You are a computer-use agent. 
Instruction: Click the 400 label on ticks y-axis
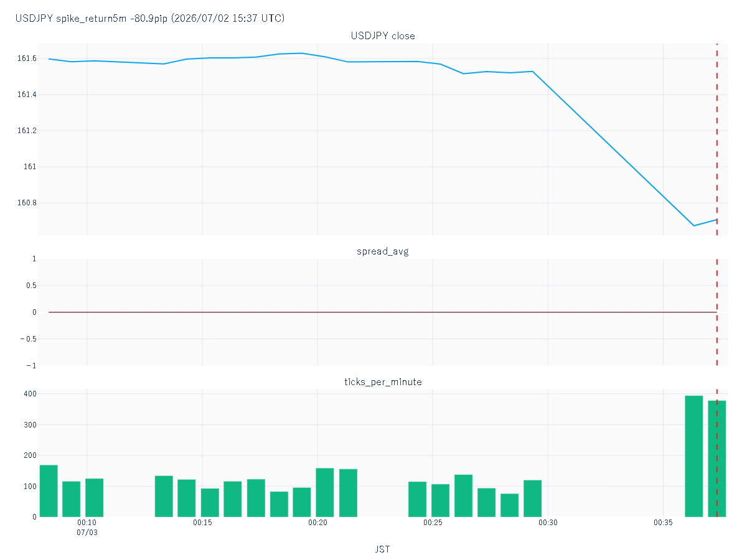31,394
